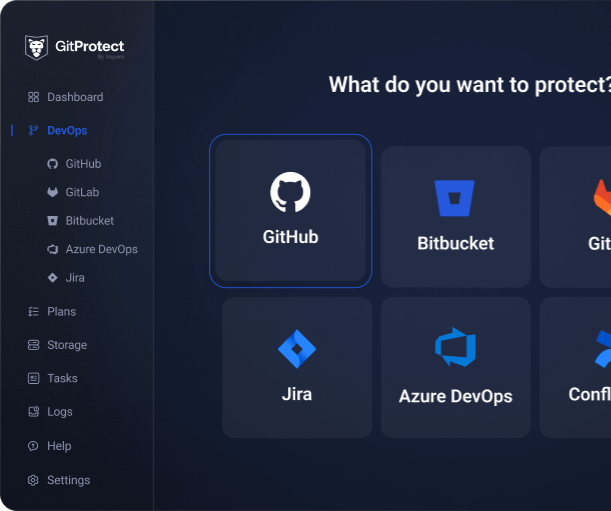Open Bitbucket from the sidebar submenu
Image resolution: width=611 pixels, height=511 pixels.
[89, 220]
